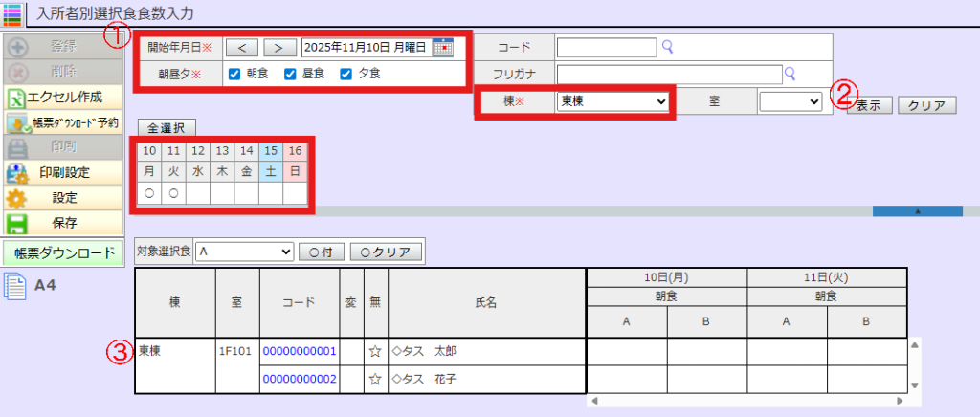Screen dimensions: 980x417
Task: Click the 保存 save icon button
Action: [63, 223]
